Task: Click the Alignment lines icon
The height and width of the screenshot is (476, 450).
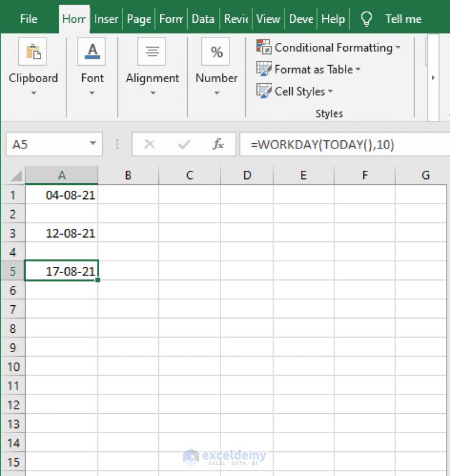Action: click(152, 52)
